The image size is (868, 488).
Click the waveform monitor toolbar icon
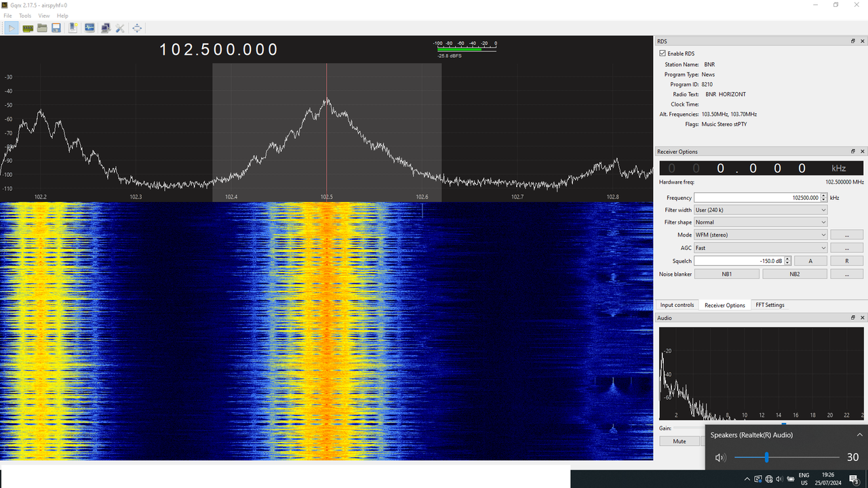pos(90,28)
